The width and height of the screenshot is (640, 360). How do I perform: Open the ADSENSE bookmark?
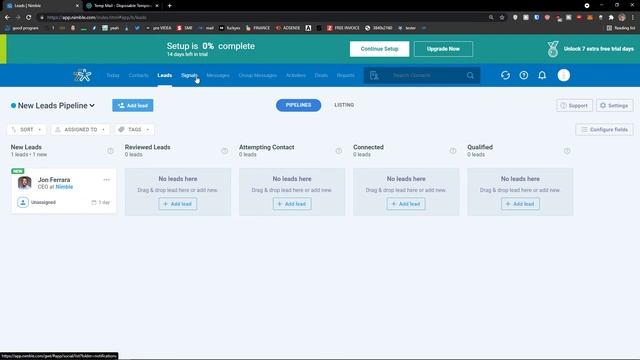point(287,28)
